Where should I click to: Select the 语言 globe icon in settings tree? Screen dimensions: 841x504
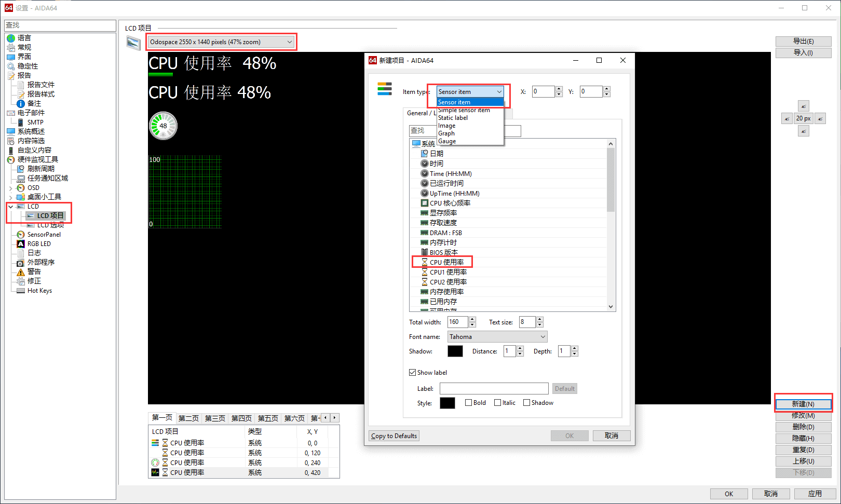click(11, 38)
